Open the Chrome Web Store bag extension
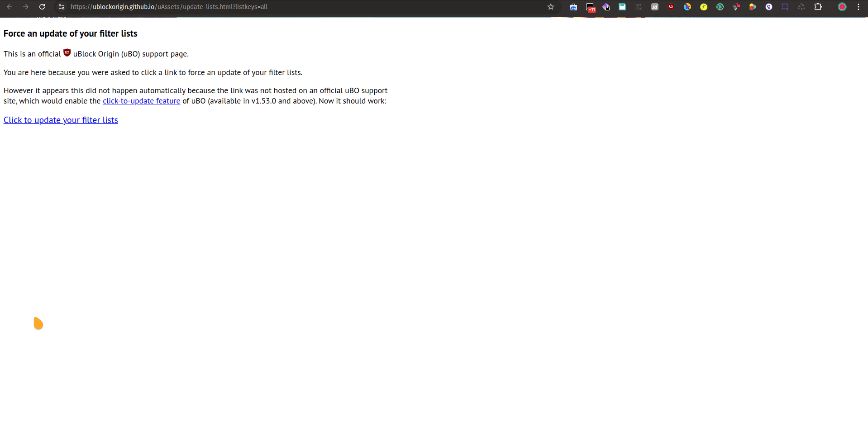 tap(573, 7)
